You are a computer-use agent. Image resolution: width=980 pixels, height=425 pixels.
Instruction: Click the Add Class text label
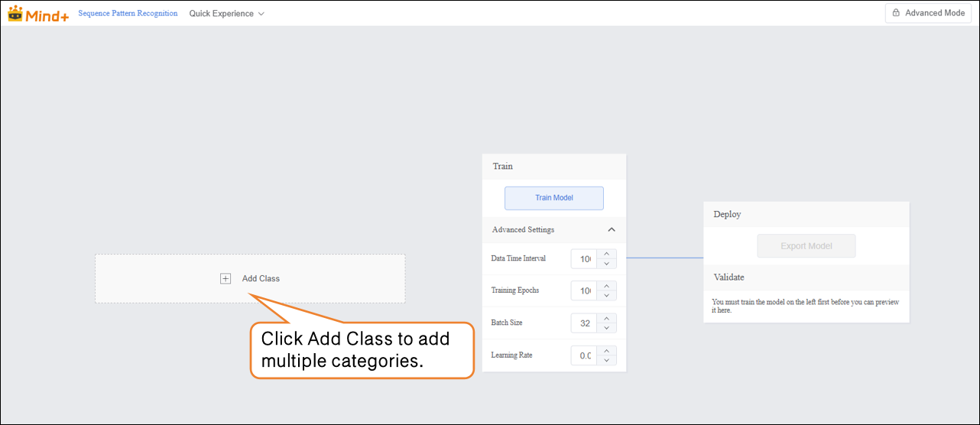(261, 279)
